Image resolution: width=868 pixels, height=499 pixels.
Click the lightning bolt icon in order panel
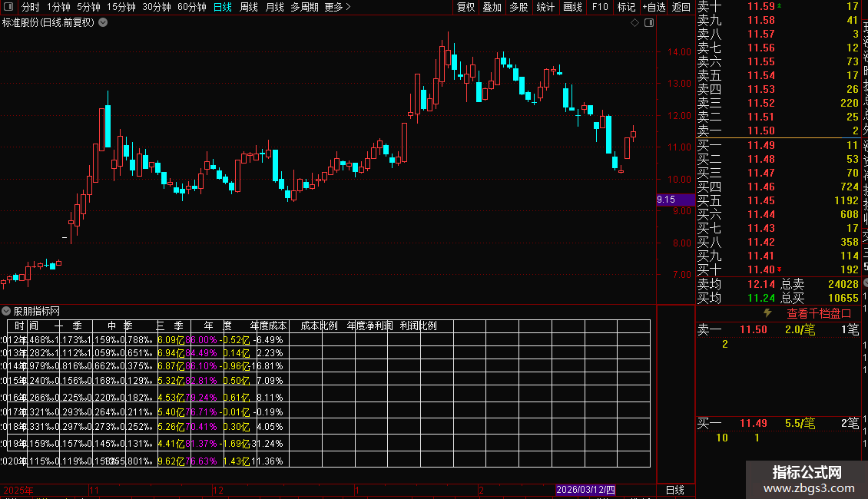click(x=768, y=313)
